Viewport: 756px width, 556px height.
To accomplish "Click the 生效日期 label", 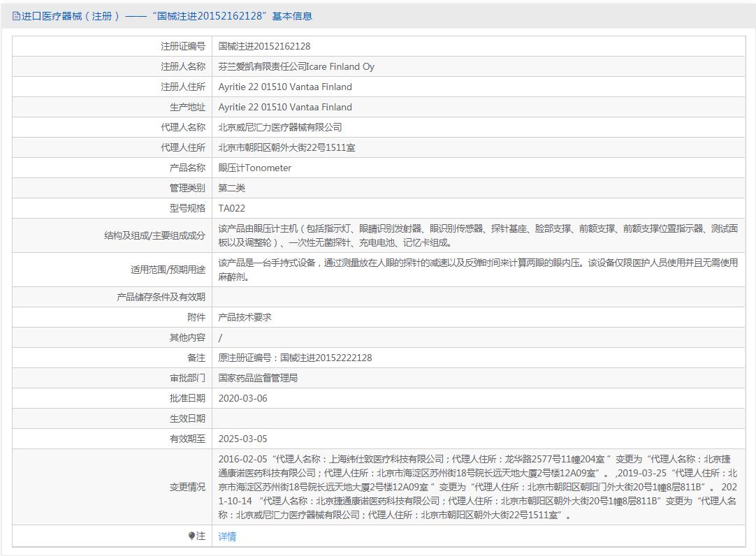I will pyautogui.click(x=187, y=418).
